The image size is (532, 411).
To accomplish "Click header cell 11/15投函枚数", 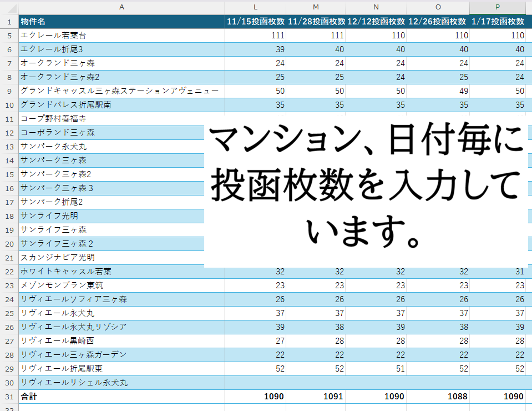I will point(256,22).
